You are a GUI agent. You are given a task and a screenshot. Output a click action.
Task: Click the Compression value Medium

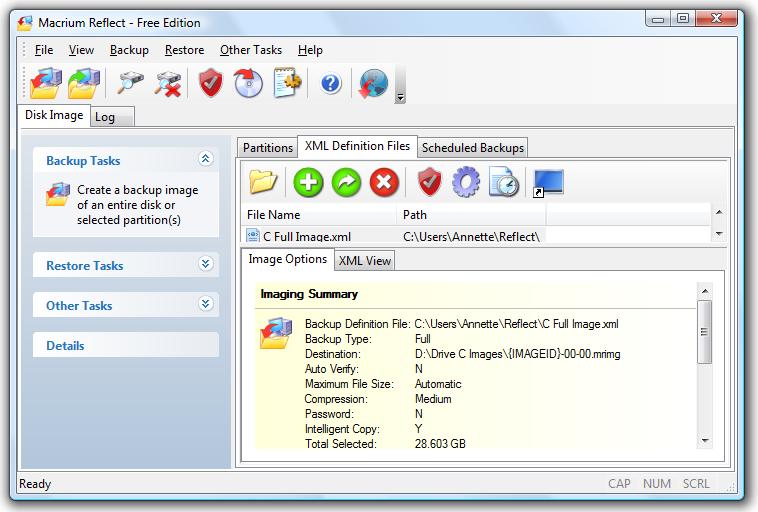[433, 399]
